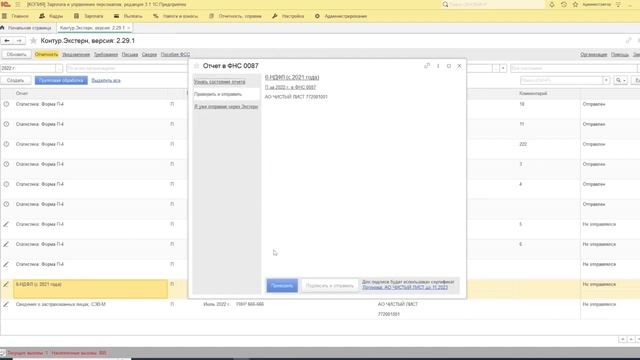Click the Подписать и отправить button

(330, 285)
